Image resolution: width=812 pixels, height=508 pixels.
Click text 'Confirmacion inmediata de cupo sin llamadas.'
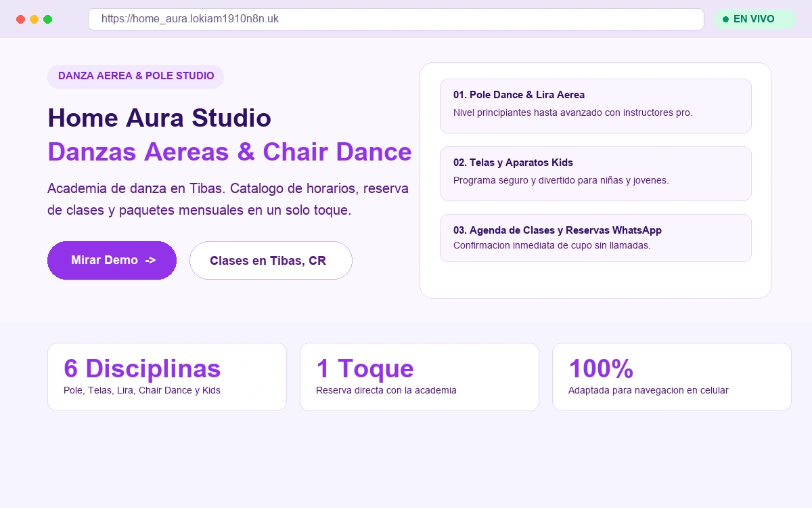pyautogui.click(x=552, y=245)
